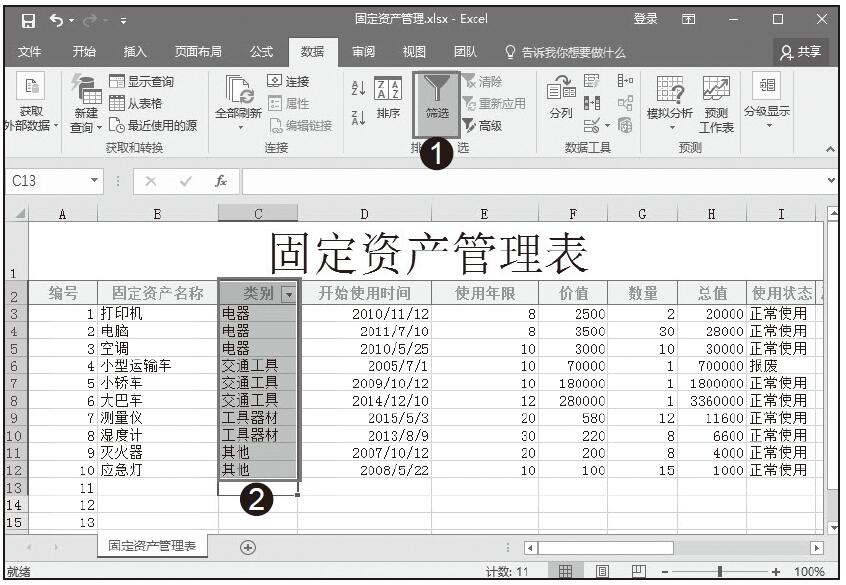The image size is (846, 585).
Task: Switch to Page Break Preview in status bar
Action: (x=638, y=571)
